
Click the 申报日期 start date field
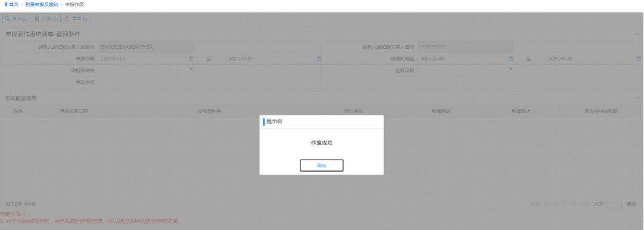146,59
